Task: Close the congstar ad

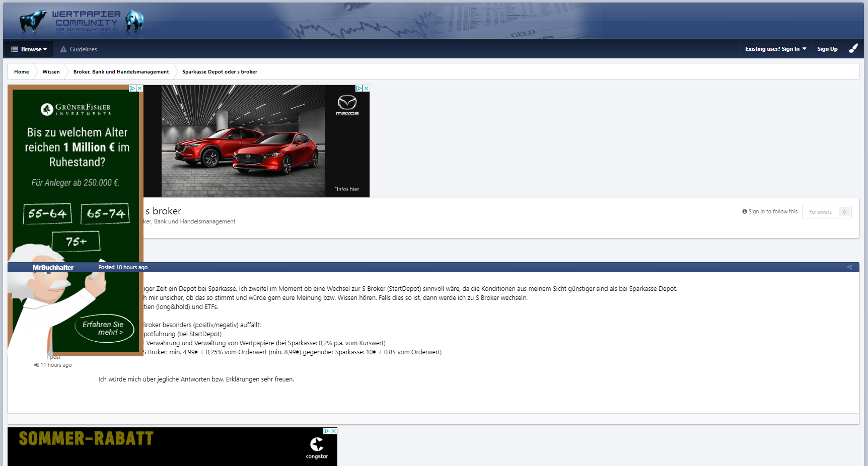Action: [334, 431]
